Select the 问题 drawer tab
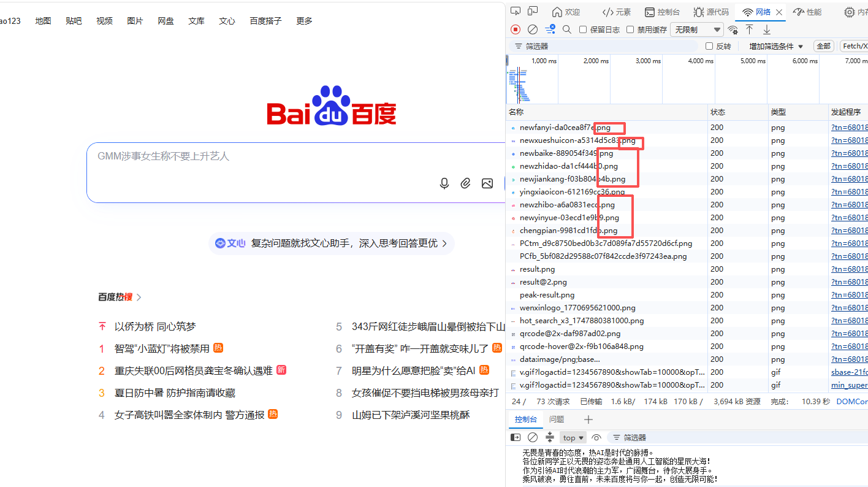Image resolution: width=868 pixels, height=487 pixels. (557, 420)
